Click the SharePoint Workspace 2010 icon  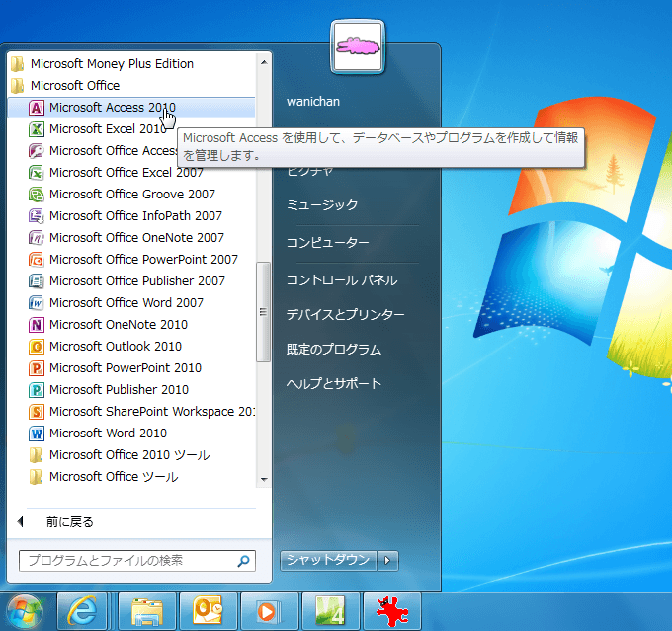(x=37, y=411)
